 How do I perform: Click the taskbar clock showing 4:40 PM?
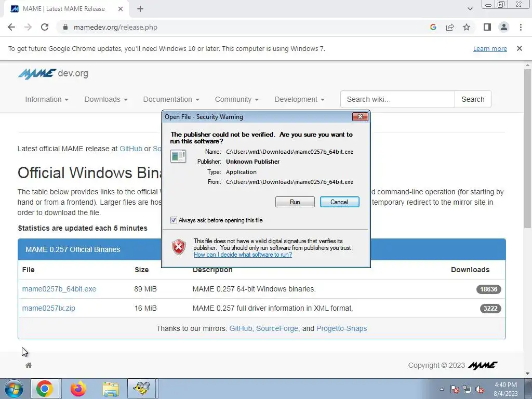(x=506, y=389)
